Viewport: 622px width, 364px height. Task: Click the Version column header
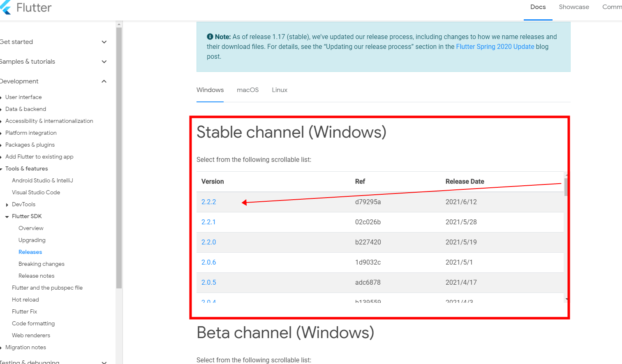click(x=213, y=182)
